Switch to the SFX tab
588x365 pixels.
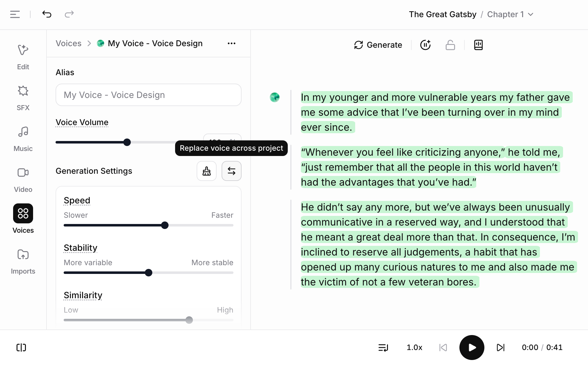point(23,98)
